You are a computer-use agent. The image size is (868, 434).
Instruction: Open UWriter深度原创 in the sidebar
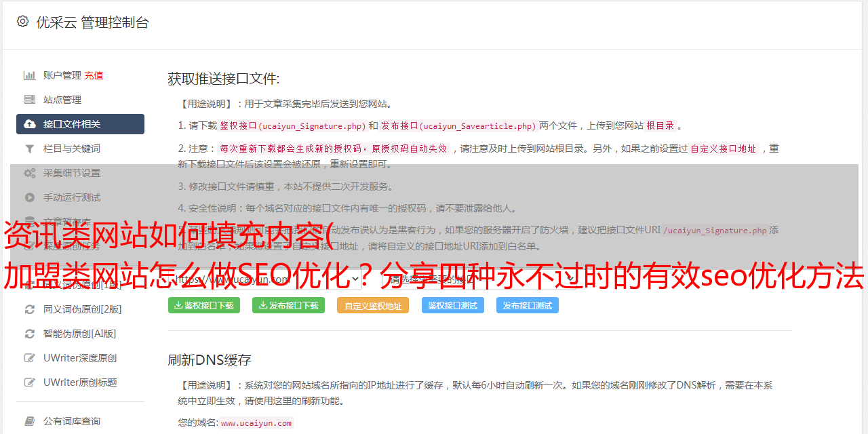pos(80,358)
